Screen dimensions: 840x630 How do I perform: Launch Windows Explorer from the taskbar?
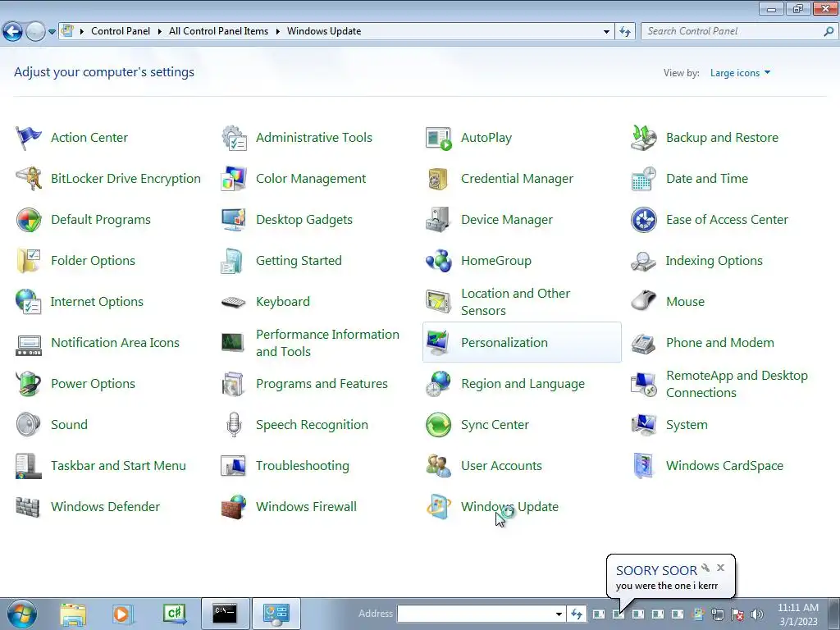point(73,614)
